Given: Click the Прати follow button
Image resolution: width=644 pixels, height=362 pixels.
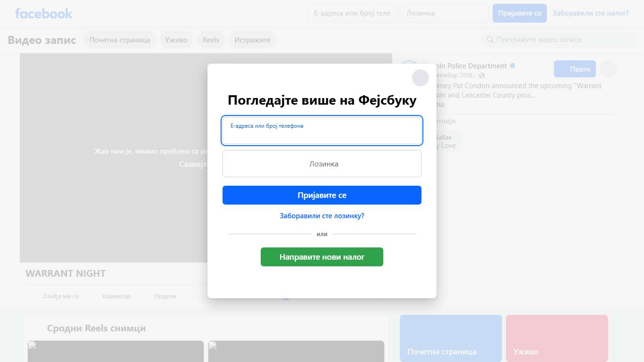Looking at the screenshot, I should point(574,69).
